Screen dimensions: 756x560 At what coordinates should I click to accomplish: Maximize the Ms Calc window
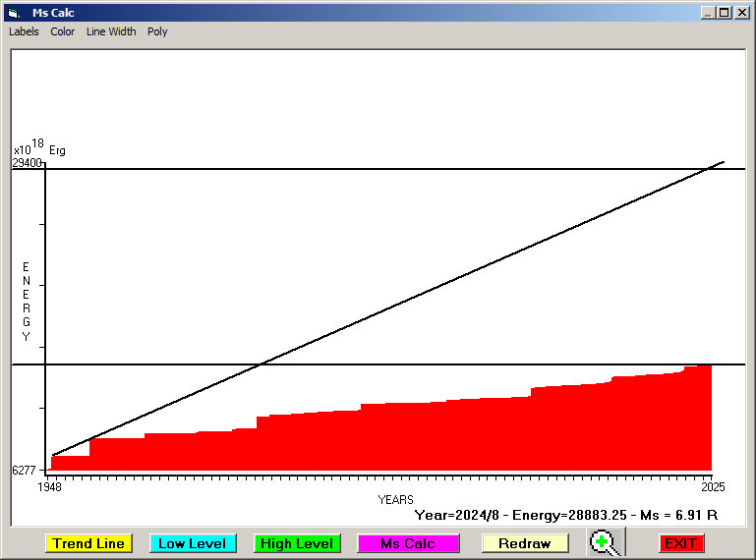click(x=725, y=13)
